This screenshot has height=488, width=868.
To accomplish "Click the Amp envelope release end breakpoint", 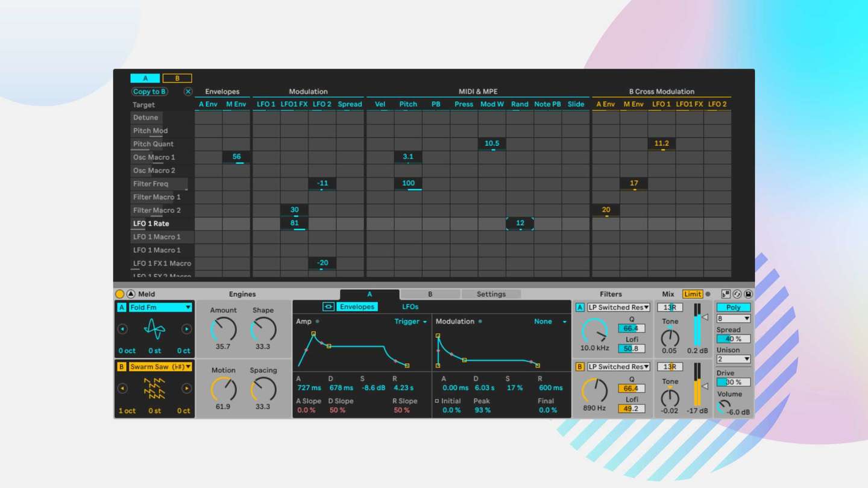I will pyautogui.click(x=407, y=366).
